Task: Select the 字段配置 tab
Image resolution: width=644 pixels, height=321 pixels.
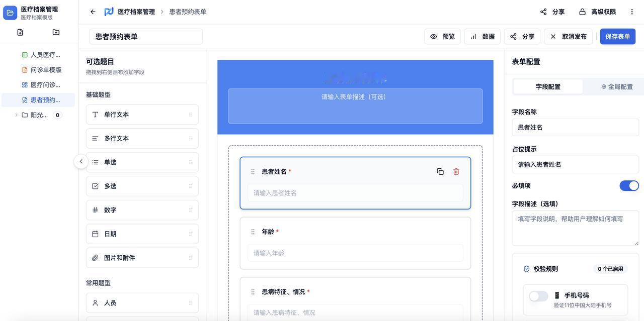Action: [x=548, y=86]
